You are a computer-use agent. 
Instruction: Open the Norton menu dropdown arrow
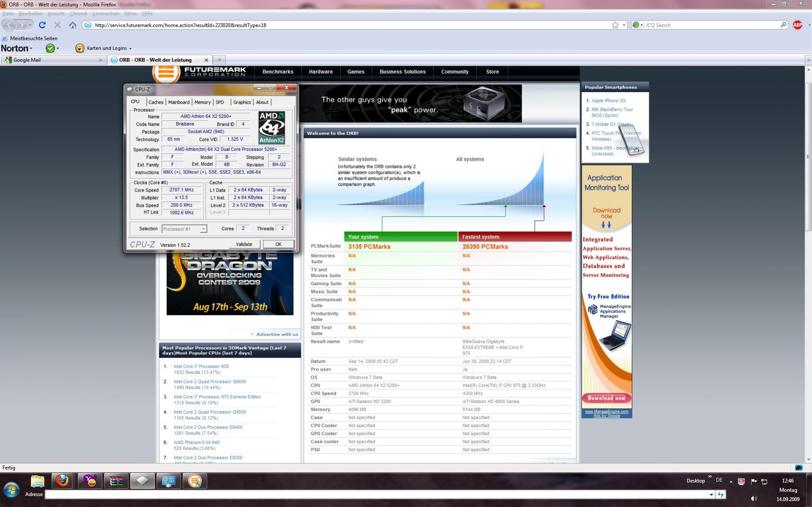point(31,49)
